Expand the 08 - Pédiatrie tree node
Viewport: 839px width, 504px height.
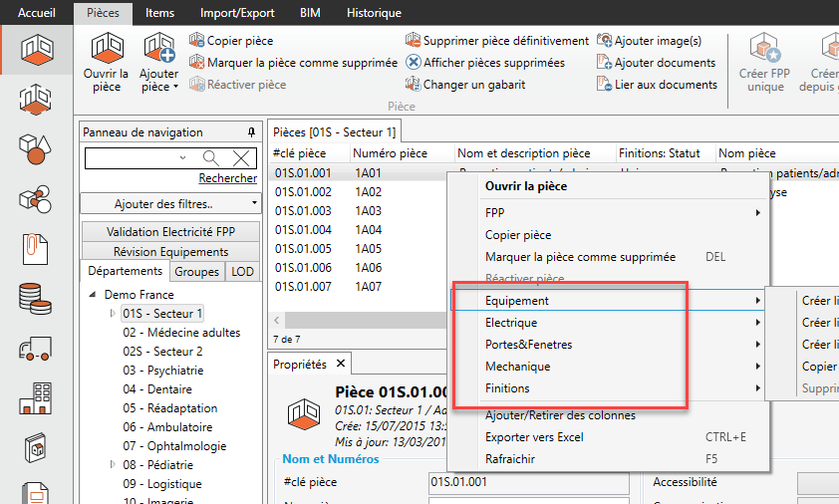pyautogui.click(x=113, y=465)
